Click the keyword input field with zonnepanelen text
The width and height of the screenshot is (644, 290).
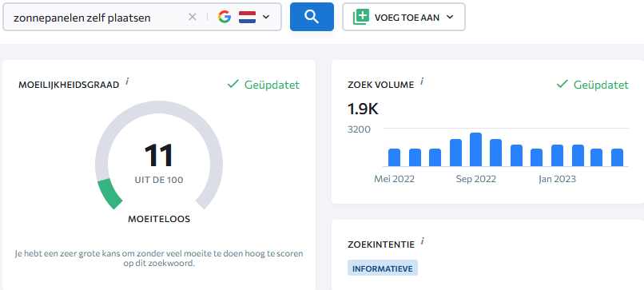[x=98, y=18]
